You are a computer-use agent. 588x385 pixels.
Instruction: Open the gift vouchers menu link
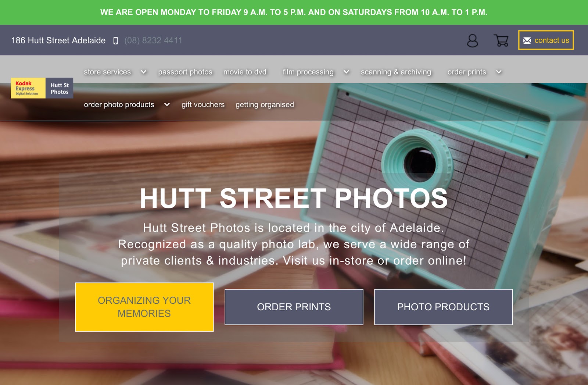click(203, 105)
